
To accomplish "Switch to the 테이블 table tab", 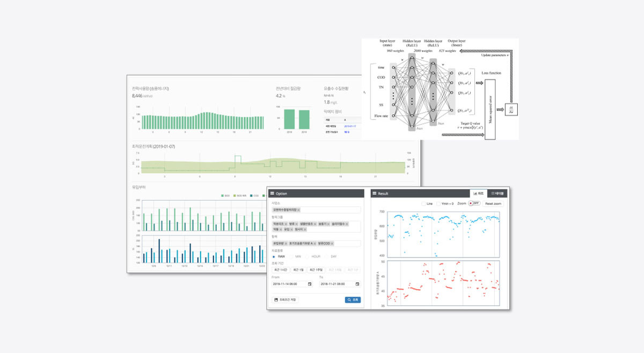I will (497, 193).
